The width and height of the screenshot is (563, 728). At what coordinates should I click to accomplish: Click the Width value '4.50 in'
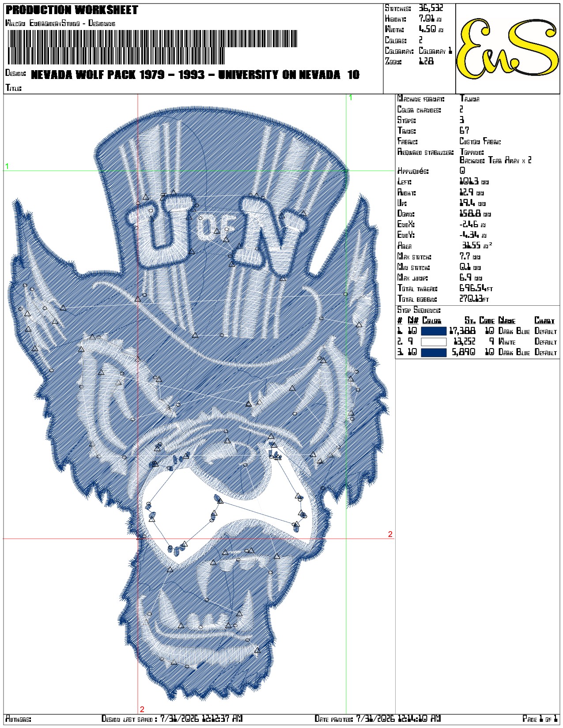(431, 29)
